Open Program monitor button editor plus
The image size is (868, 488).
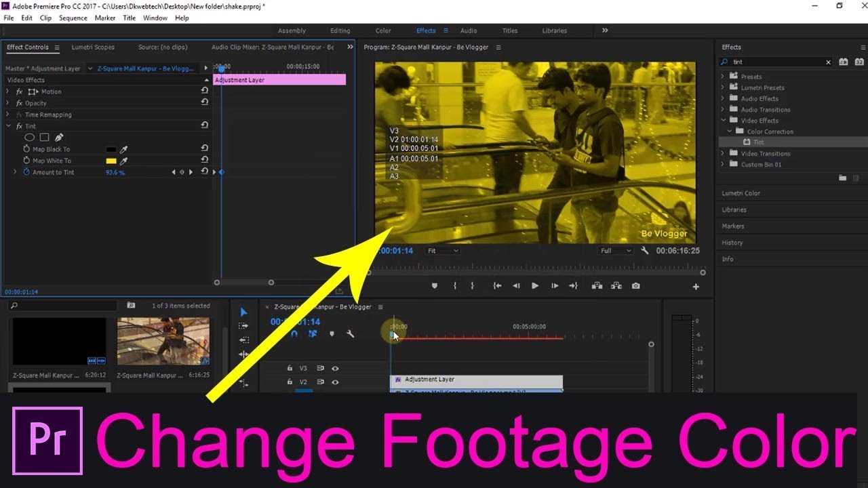[x=696, y=287]
